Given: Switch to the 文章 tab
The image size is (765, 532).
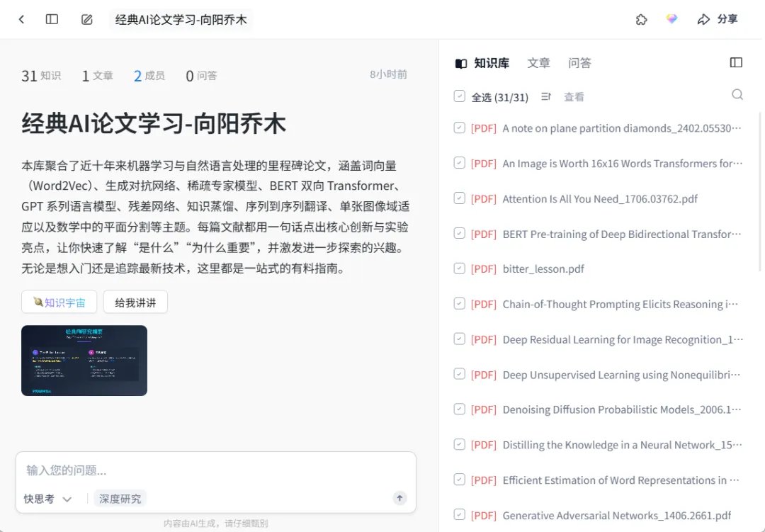Looking at the screenshot, I should pos(538,63).
